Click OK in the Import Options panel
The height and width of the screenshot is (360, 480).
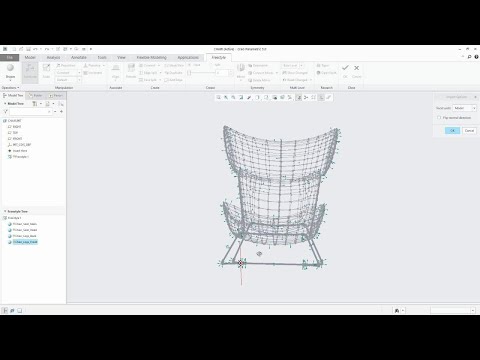pyautogui.click(x=452, y=131)
